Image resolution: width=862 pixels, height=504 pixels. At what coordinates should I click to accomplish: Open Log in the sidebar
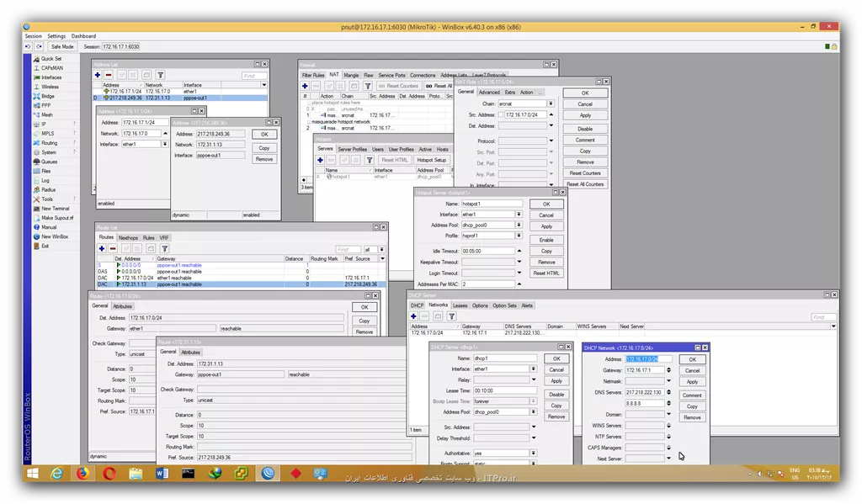tap(45, 180)
